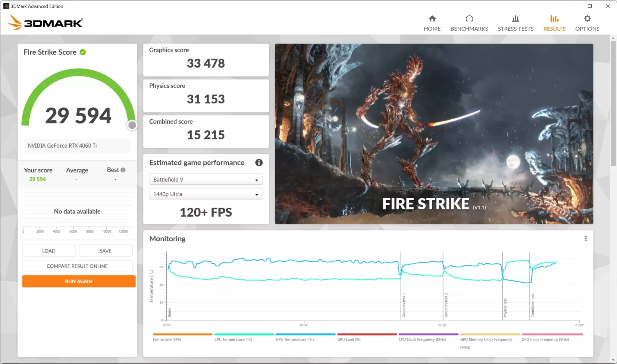View the Results section
Viewport: 617px width, 364px height.
point(554,23)
